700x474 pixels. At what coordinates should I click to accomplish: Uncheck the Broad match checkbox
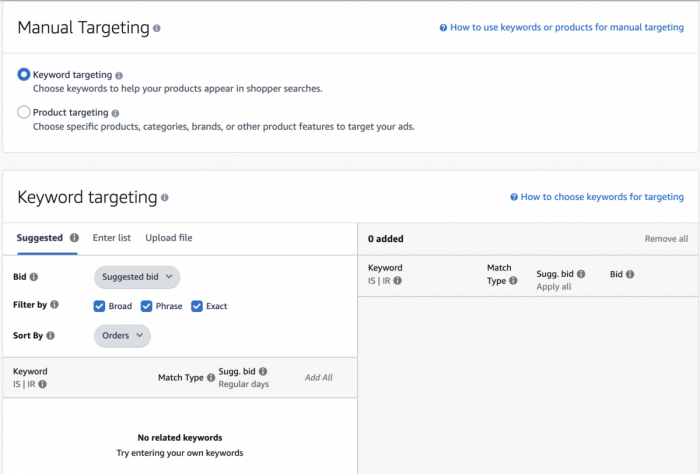click(99, 306)
